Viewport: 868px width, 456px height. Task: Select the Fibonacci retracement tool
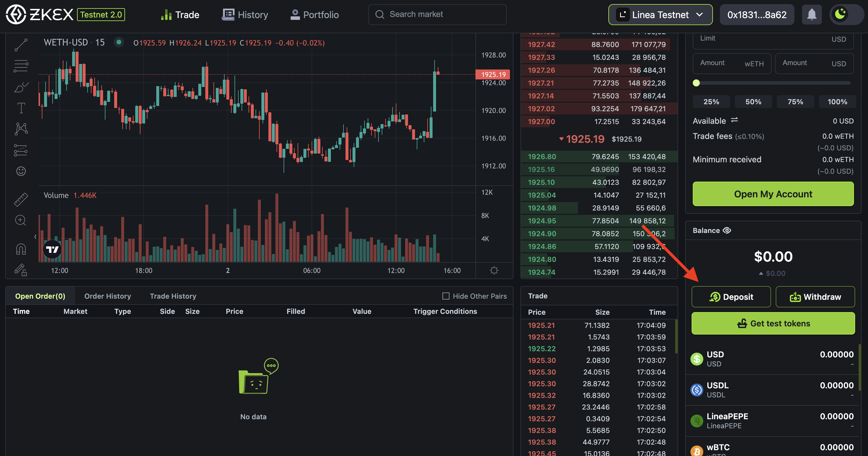[x=21, y=66]
